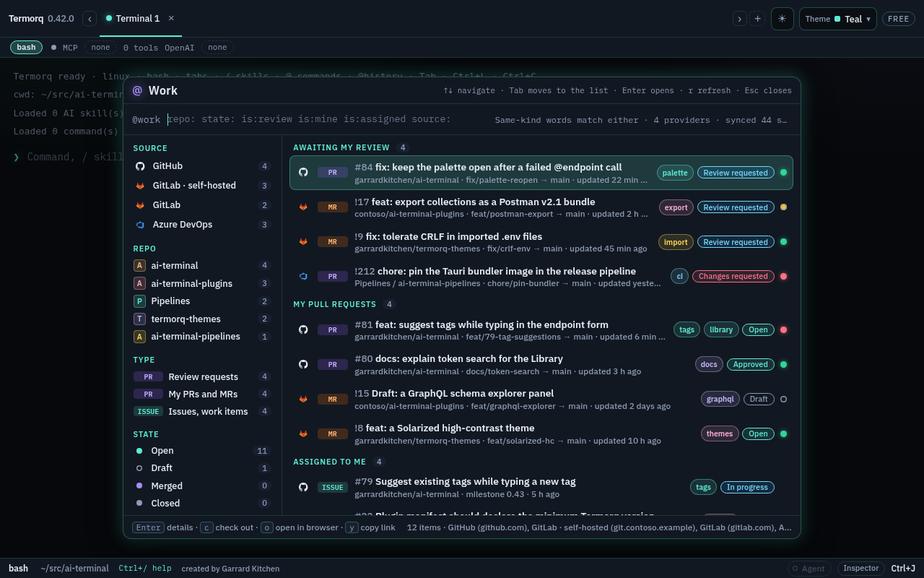Click GitLab icon on !17 row
Image resolution: width=924 pixels, height=578 pixels.
pyautogui.click(x=303, y=207)
